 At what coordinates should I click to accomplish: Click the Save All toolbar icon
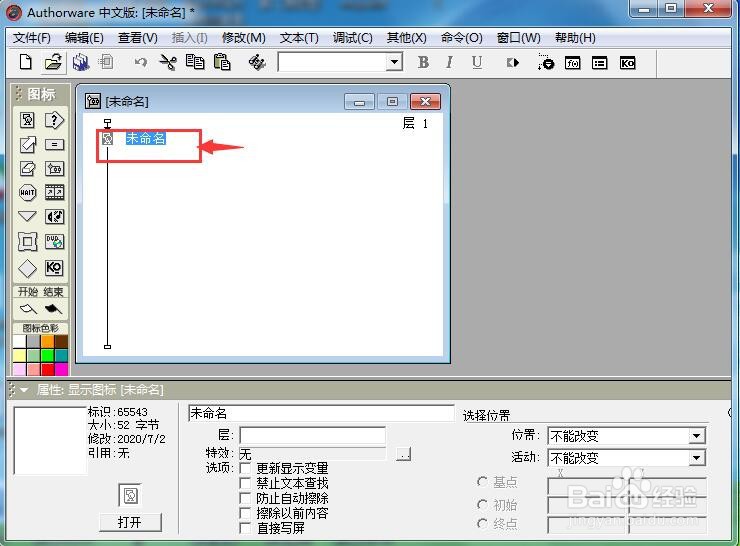[81, 62]
